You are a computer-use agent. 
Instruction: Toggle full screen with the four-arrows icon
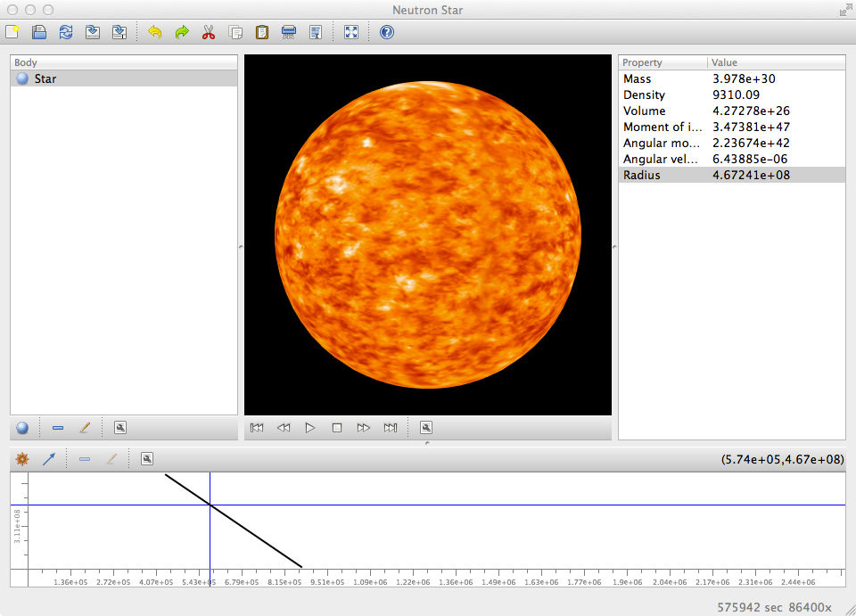tap(351, 32)
